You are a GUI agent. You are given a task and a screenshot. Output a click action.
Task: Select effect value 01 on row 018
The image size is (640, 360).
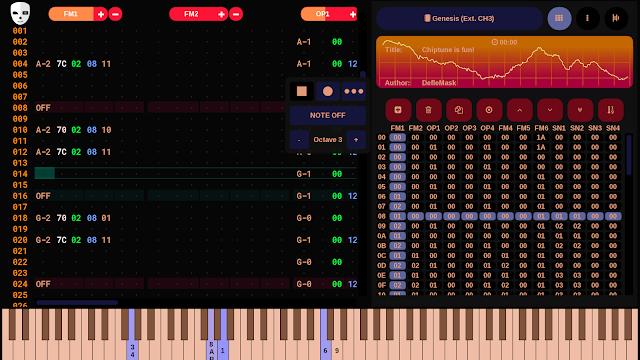point(106,218)
